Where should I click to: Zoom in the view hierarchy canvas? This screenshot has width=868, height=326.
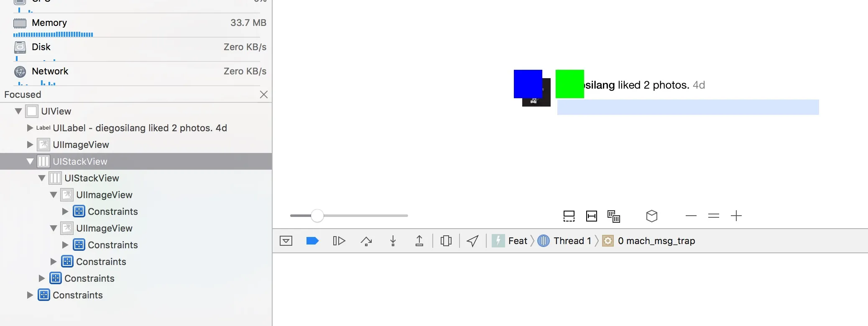(736, 216)
